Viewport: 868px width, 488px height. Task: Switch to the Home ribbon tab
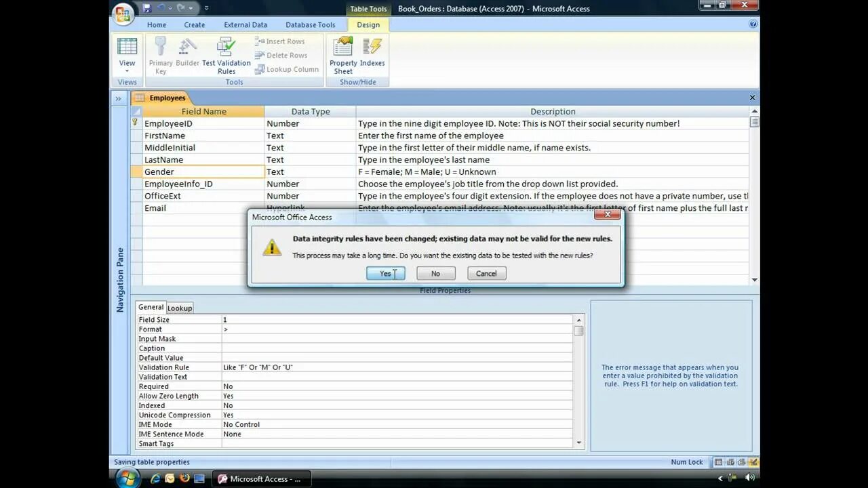[157, 24]
